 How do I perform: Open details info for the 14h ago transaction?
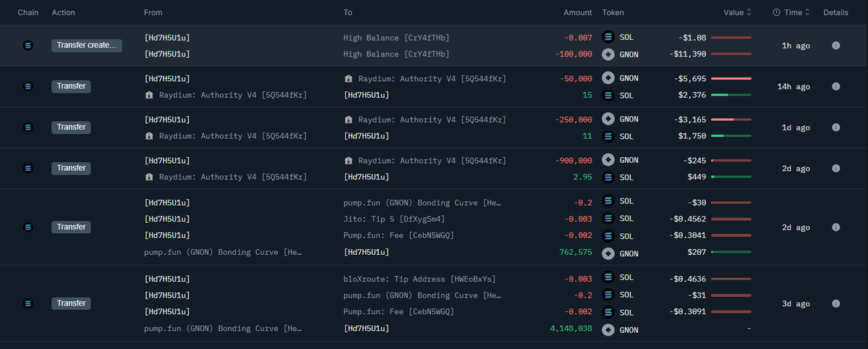835,86
